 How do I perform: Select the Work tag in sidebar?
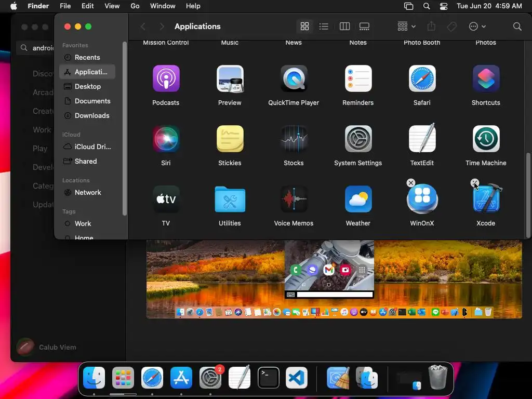click(x=87, y=224)
